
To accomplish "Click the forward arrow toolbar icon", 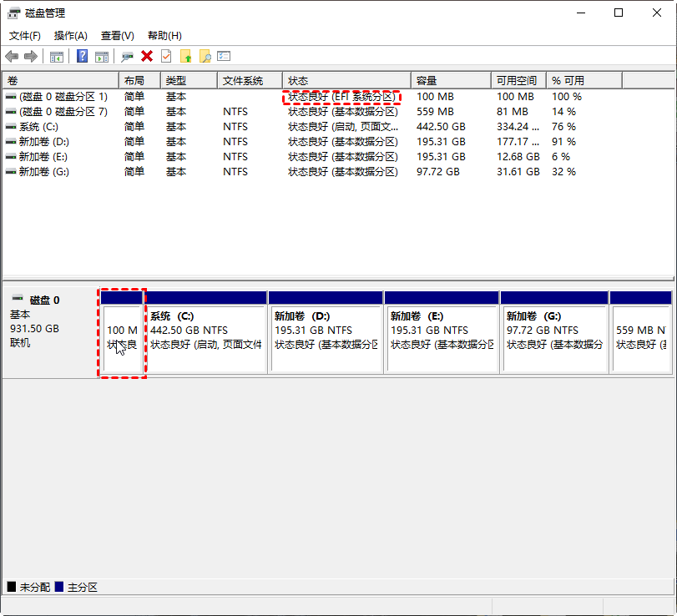I will click(x=31, y=56).
